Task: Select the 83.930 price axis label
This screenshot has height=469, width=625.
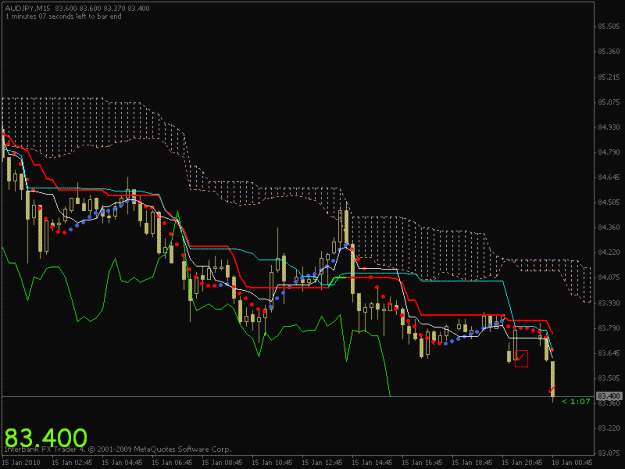Action: [609, 303]
